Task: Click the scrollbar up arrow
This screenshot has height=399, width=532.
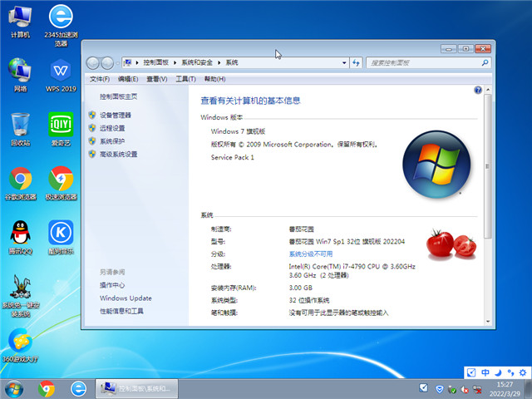Action: pos(488,90)
